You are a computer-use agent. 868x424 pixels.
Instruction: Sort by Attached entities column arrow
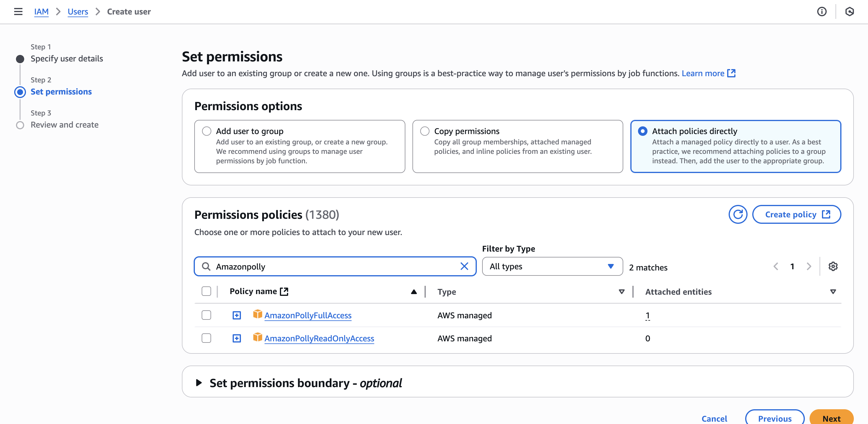pyautogui.click(x=833, y=292)
